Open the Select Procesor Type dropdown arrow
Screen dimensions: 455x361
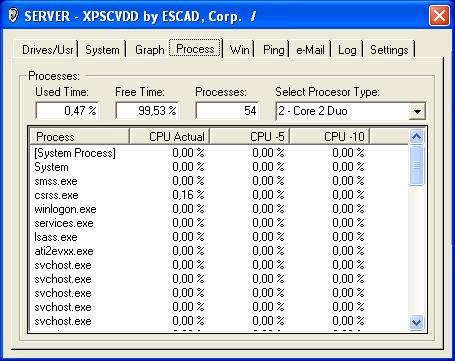(x=417, y=111)
